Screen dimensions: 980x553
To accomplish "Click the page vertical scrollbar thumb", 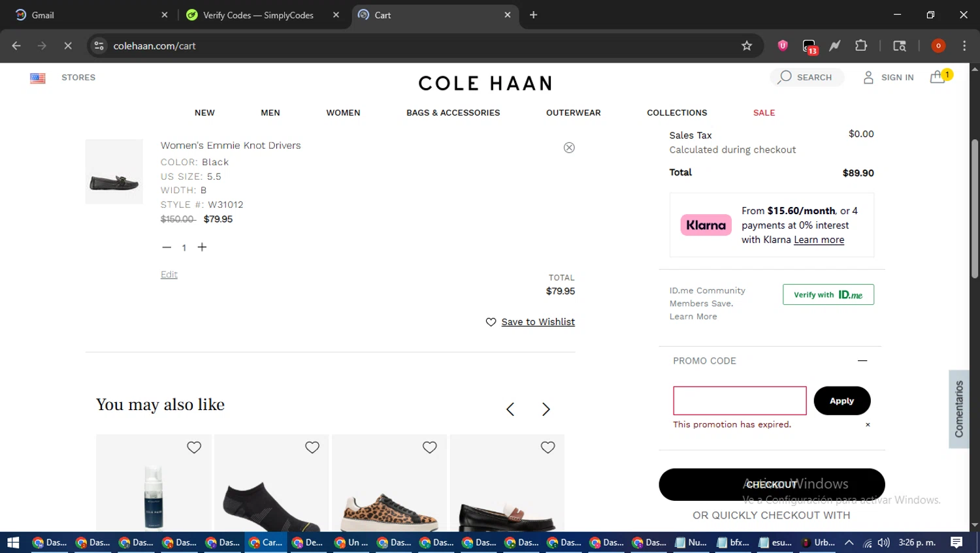I will [x=975, y=209].
